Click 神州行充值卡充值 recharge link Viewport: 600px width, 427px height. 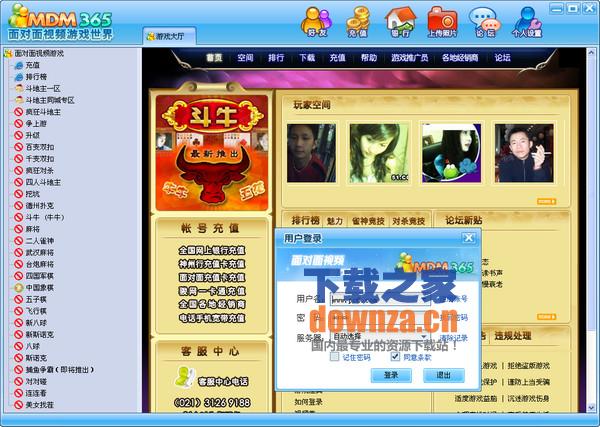click(x=212, y=264)
